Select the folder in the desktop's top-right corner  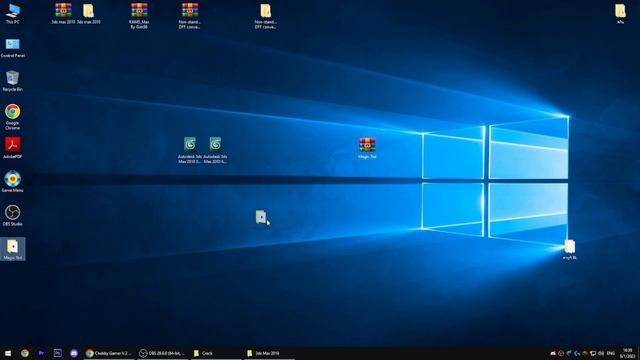[620, 14]
